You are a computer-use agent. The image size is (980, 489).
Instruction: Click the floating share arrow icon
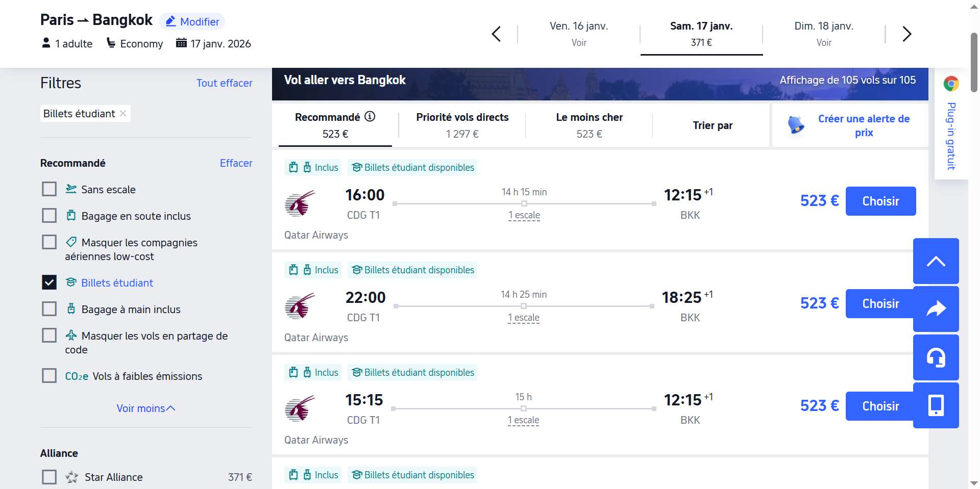tap(936, 308)
